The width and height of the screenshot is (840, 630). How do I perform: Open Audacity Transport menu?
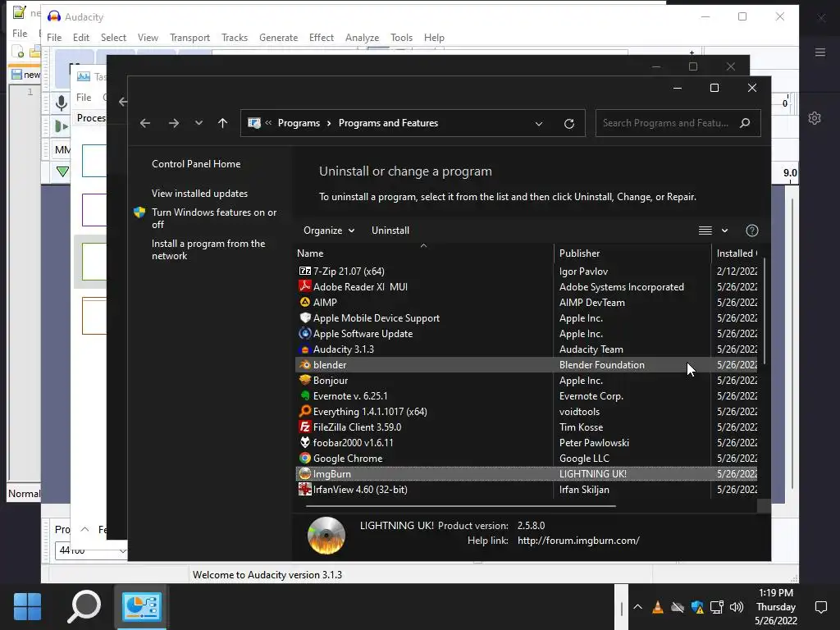pos(189,38)
